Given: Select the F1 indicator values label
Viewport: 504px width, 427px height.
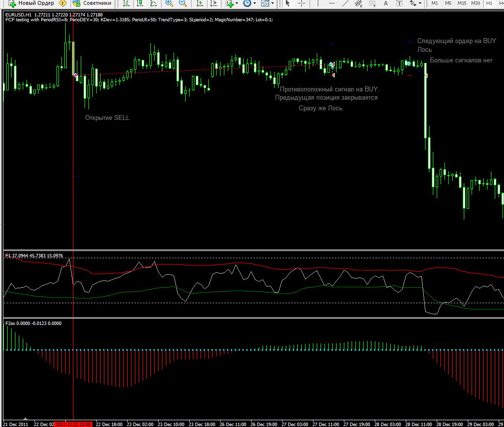Looking at the screenshot, I should click(x=34, y=256).
